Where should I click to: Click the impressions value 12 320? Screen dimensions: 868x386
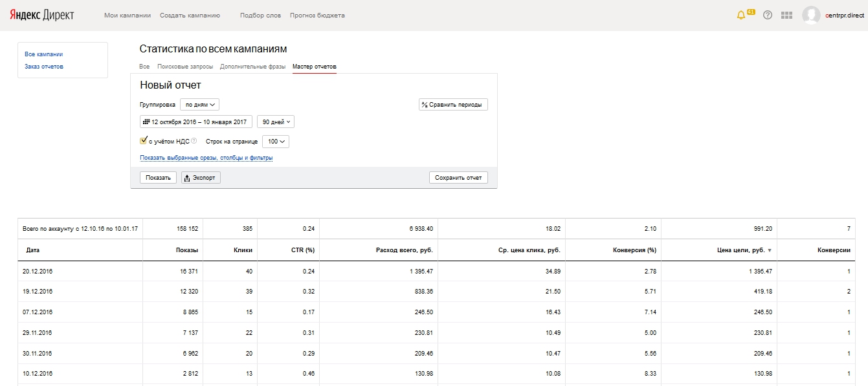(x=188, y=292)
